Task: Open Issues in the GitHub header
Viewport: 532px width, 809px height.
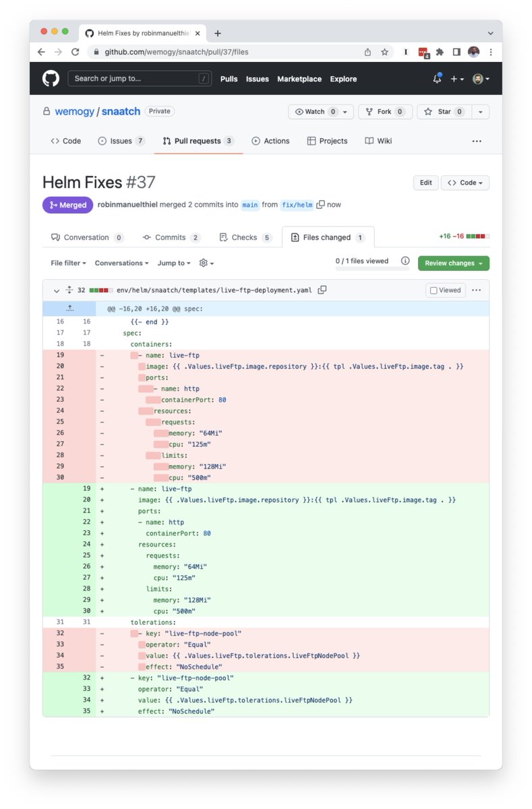Action: tap(258, 79)
